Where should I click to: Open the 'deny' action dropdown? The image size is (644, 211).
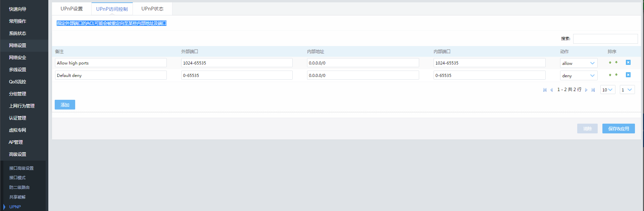pos(579,76)
